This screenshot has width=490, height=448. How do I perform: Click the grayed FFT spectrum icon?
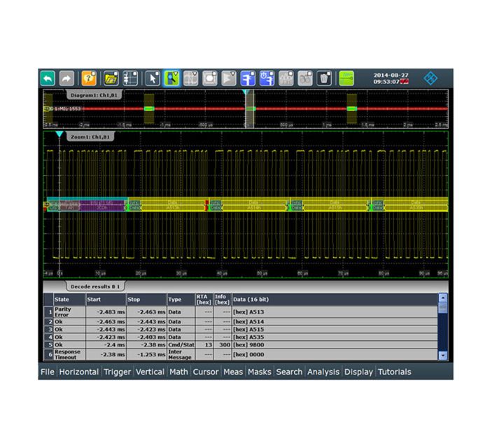coord(305,78)
